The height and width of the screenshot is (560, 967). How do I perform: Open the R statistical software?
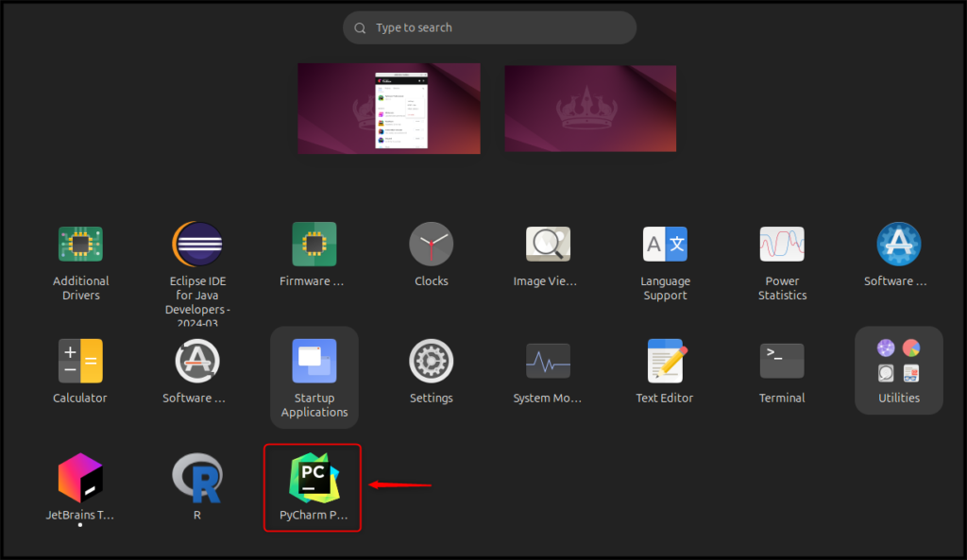196,479
